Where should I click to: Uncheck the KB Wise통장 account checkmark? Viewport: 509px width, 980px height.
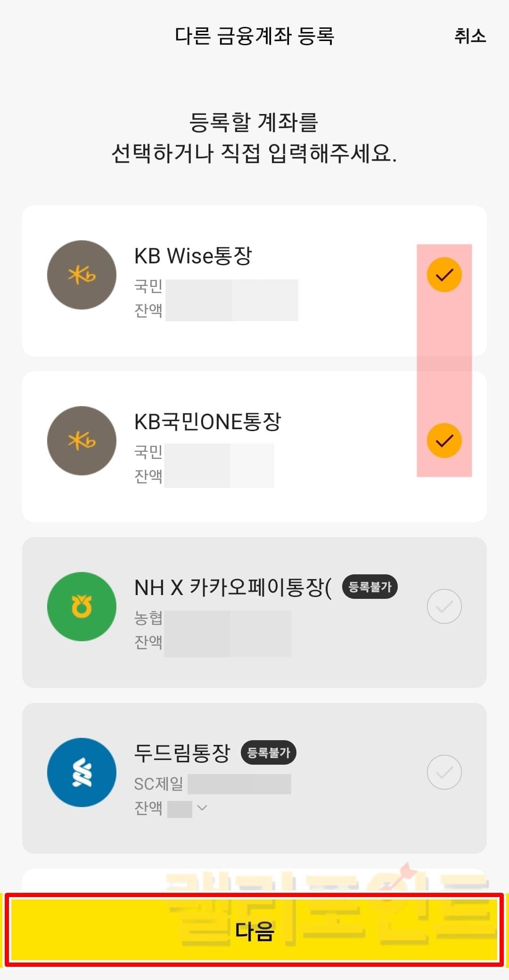444,275
